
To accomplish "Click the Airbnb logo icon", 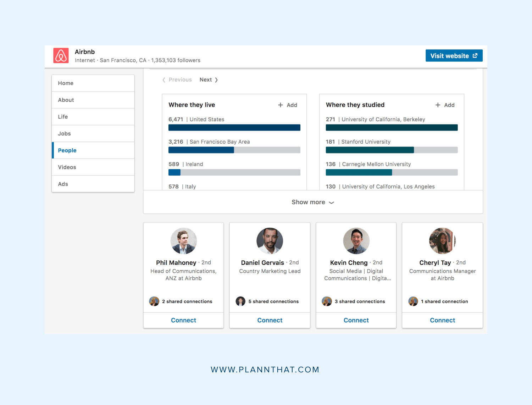I will coord(61,56).
